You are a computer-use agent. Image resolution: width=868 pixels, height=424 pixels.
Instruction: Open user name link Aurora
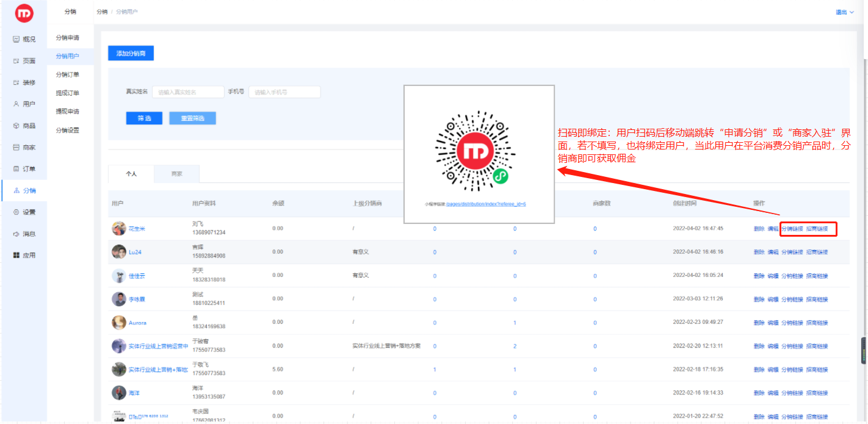pyautogui.click(x=137, y=323)
